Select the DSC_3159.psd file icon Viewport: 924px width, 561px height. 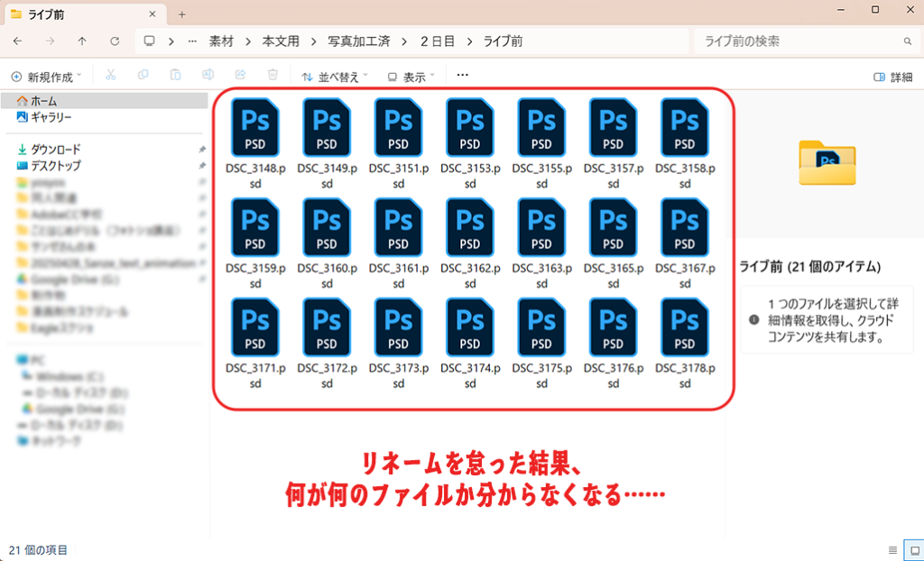[x=255, y=227]
